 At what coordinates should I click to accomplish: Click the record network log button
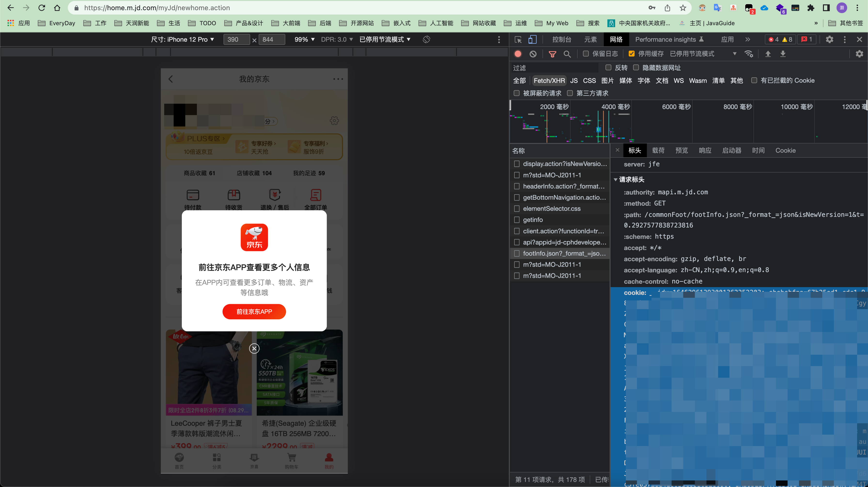pyautogui.click(x=518, y=54)
